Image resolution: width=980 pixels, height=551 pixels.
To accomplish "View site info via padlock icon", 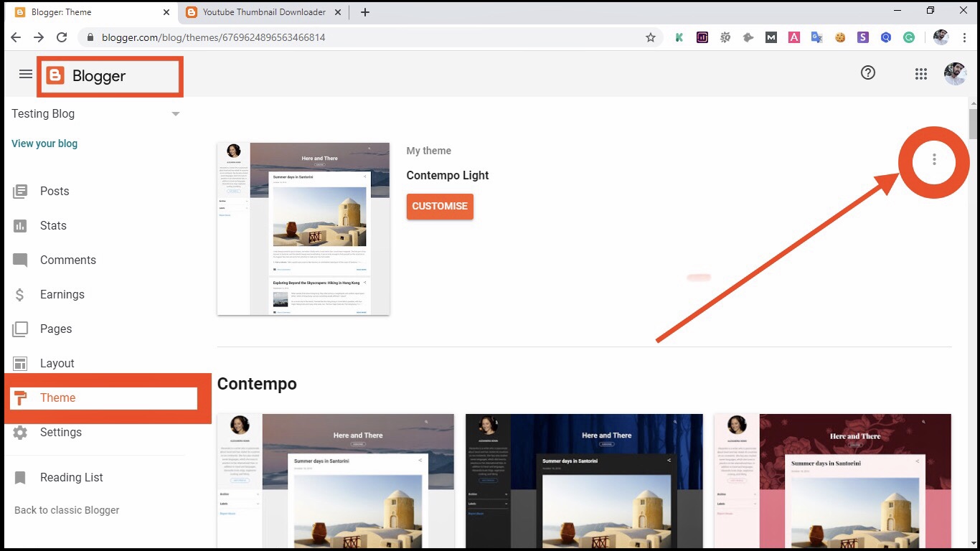I will (x=90, y=37).
